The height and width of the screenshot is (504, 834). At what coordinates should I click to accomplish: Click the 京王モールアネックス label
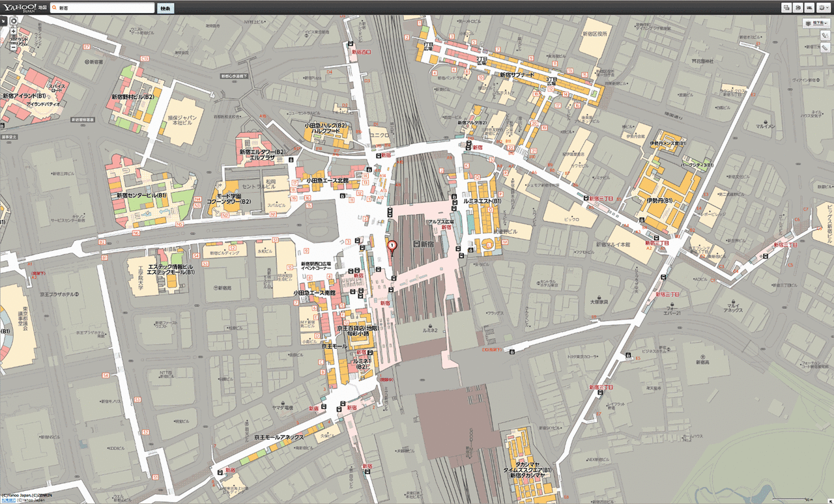click(x=279, y=438)
